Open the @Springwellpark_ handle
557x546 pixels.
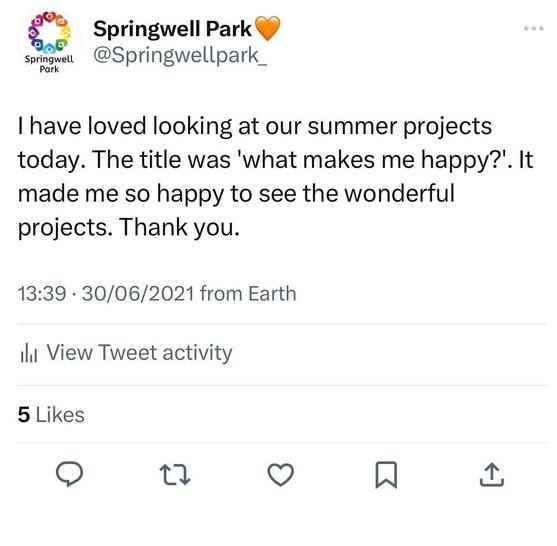click(x=180, y=56)
